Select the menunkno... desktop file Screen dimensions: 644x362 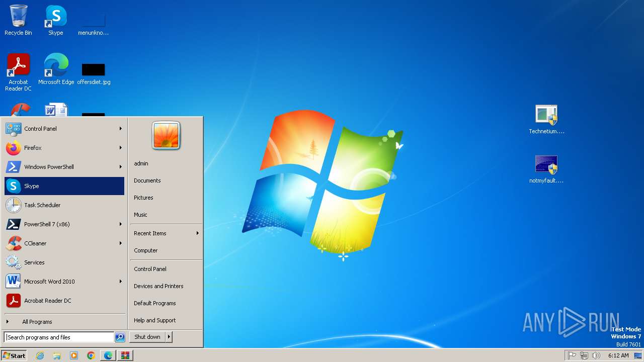94,24
